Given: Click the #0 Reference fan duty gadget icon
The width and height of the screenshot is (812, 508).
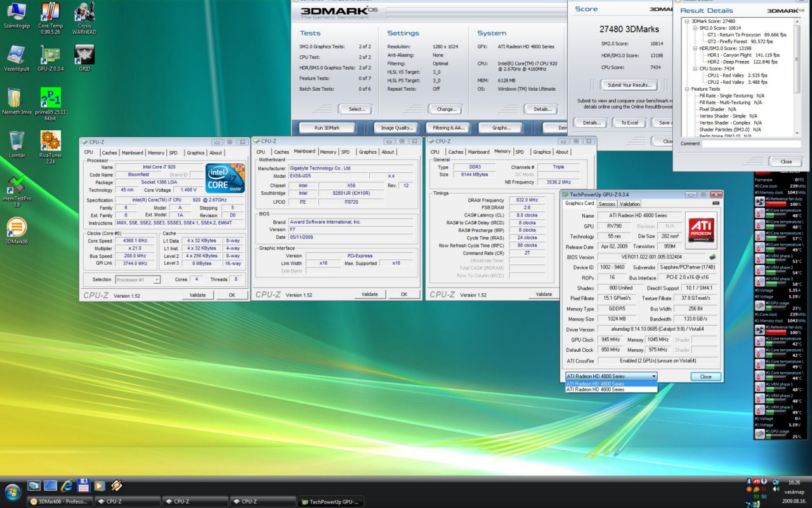Looking at the screenshot, I should pos(759,201).
